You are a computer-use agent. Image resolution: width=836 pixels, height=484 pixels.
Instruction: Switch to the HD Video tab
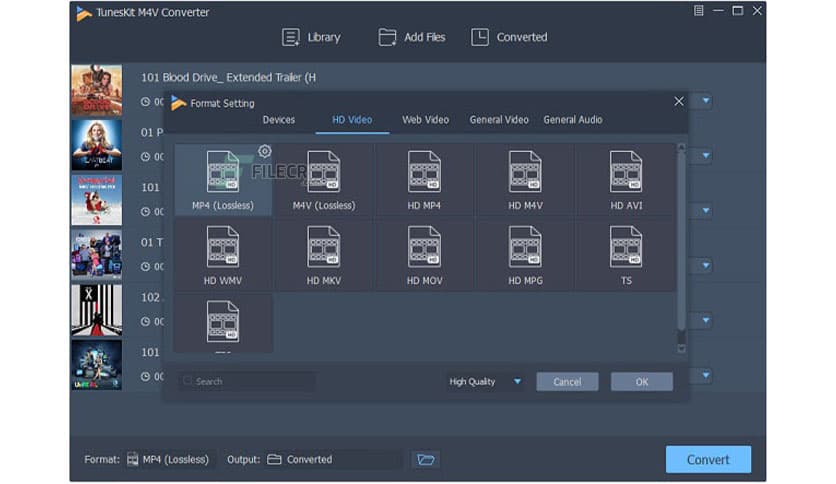point(352,120)
